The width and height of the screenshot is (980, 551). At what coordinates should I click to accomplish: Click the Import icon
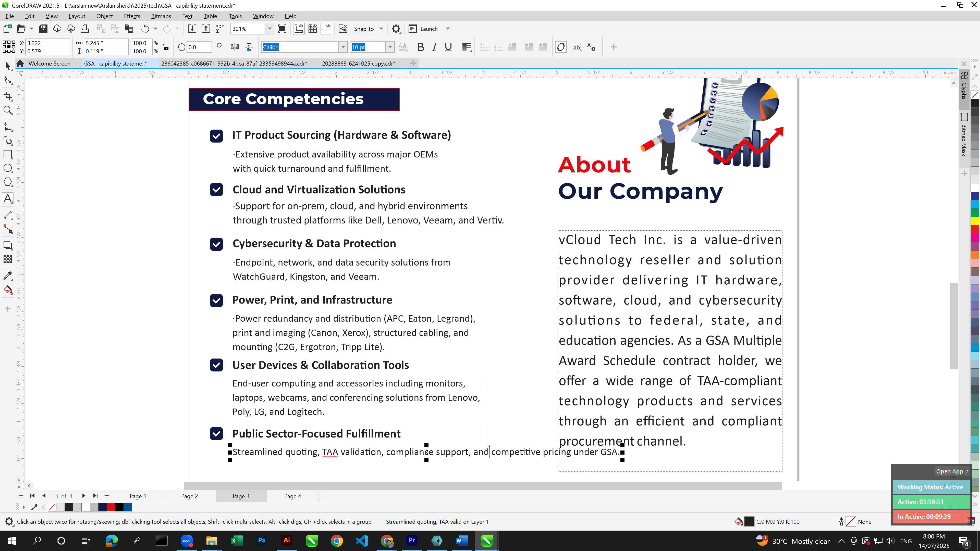(192, 29)
